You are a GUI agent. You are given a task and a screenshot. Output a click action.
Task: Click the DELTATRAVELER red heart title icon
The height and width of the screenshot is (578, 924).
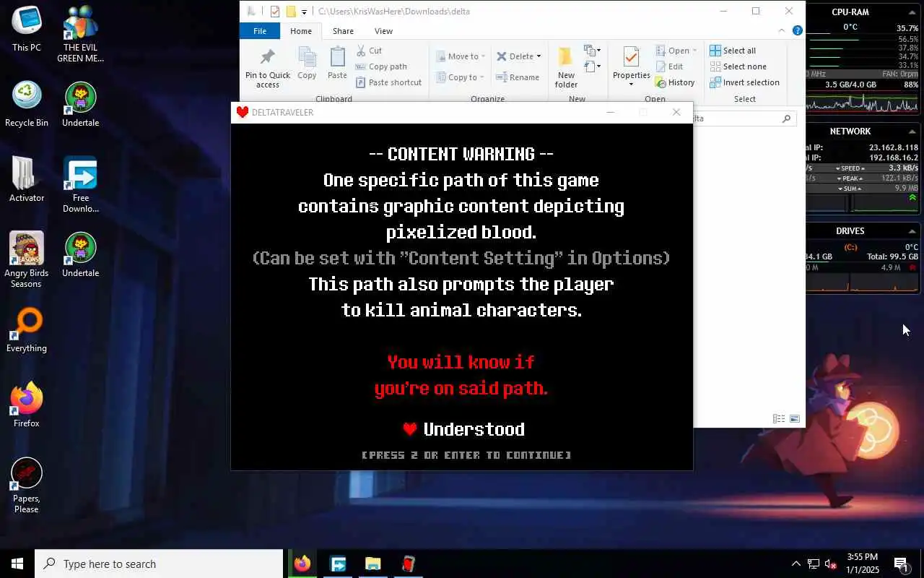click(x=243, y=112)
